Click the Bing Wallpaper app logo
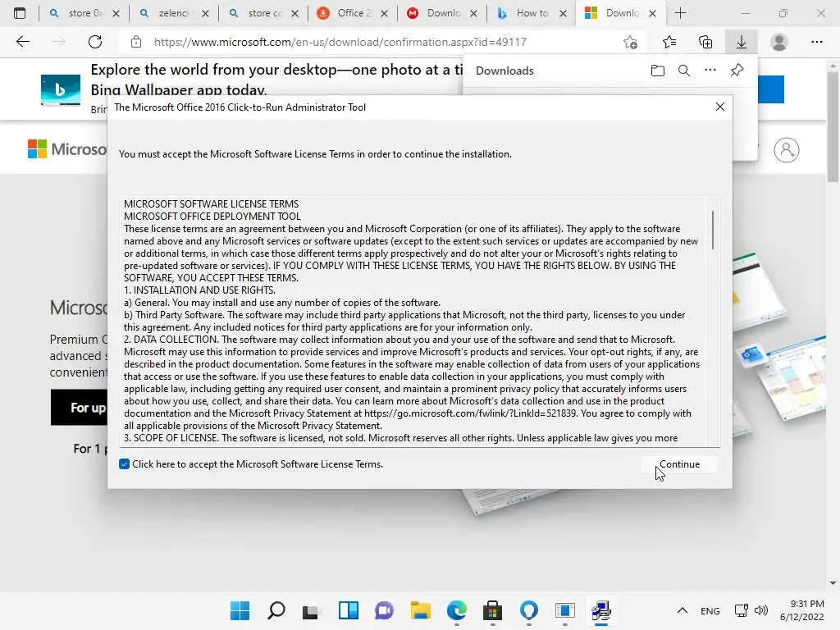The image size is (840, 630). pyautogui.click(x=61, y=89)
